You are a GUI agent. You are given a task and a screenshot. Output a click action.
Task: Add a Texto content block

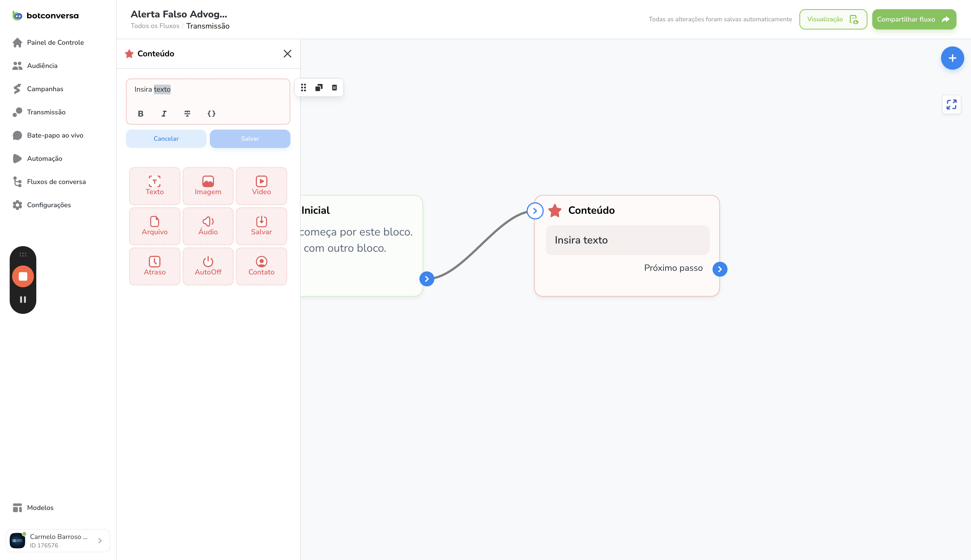(x=154, y=186)
